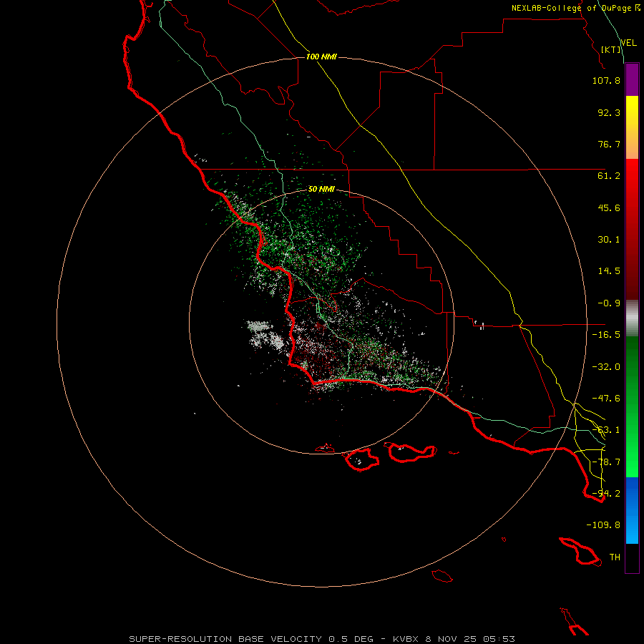Select the 76.7 scale value
The height and width of the screenshot is (644, 644).
coord(609,144)
